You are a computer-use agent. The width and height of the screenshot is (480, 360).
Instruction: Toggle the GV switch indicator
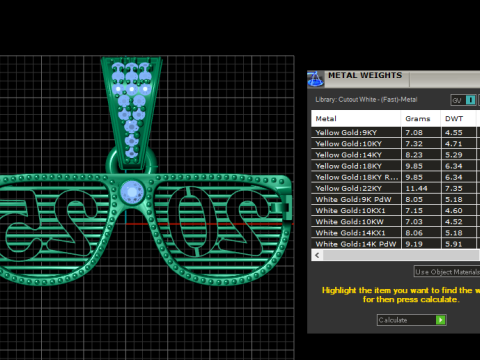(470, 100)
